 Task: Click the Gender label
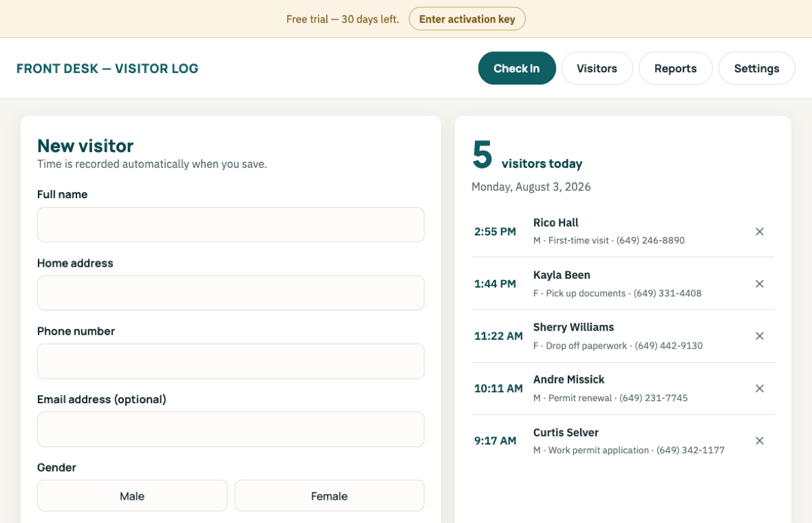pos(57,468)
